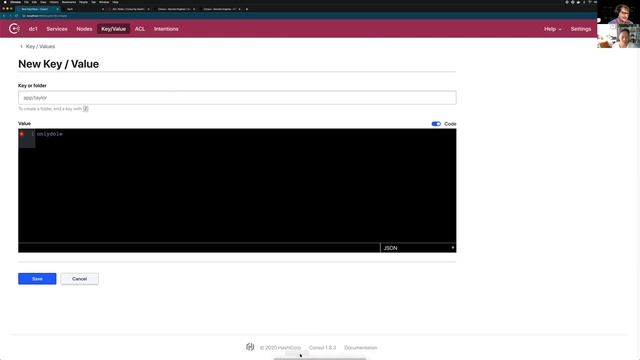Cancel creating the key/value
The height and width of the screenshot is (360, 640).
[80, 279]
